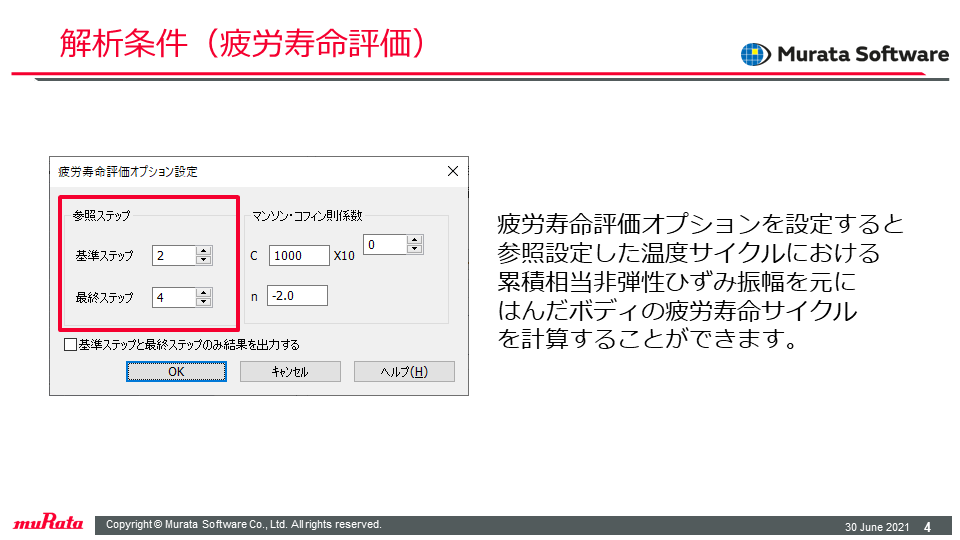Decrease the X10 exponent with down arrow
This screenshot has height=540, width=960.
[414, 249]
